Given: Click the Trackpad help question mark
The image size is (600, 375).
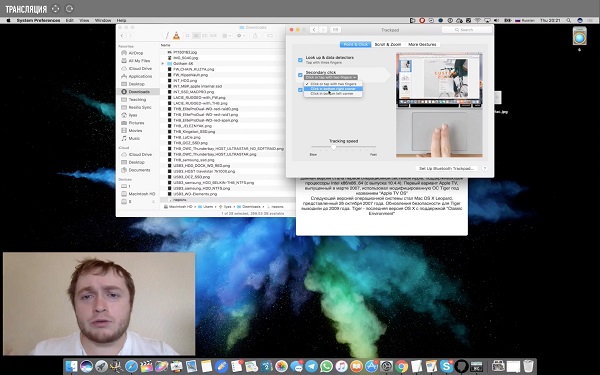Looking at the screenshot, I should (484, 168).
